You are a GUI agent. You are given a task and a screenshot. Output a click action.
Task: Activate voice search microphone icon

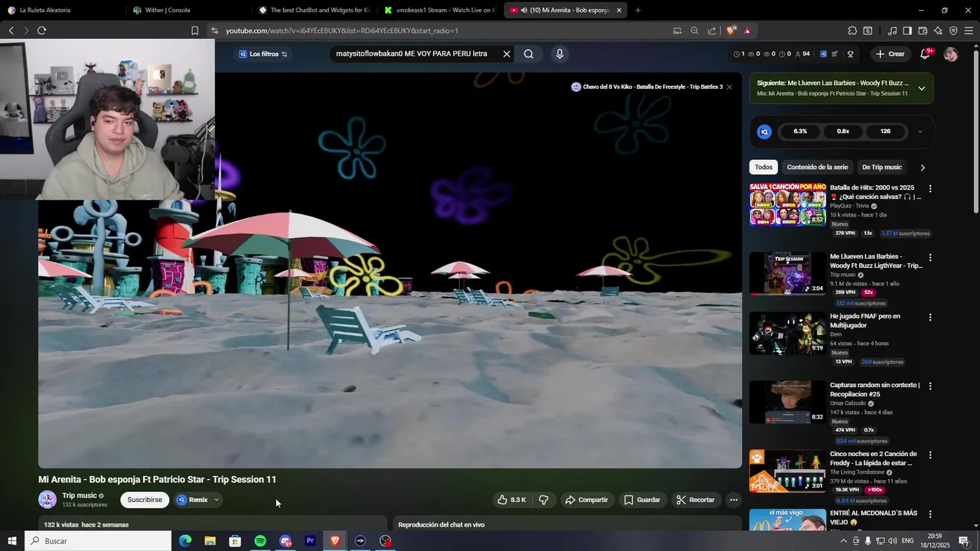560,54
